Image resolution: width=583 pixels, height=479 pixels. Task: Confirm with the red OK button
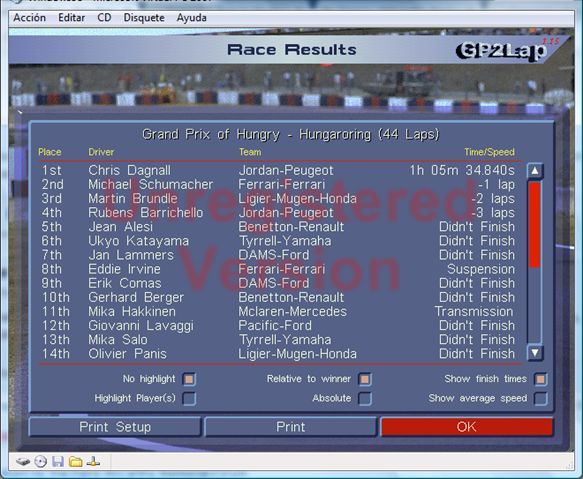coord(466,427)
